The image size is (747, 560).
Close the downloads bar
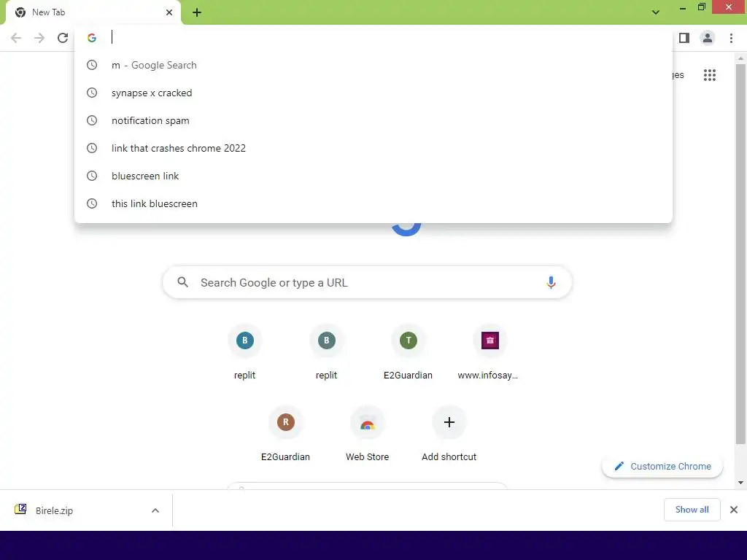(734, 510)
